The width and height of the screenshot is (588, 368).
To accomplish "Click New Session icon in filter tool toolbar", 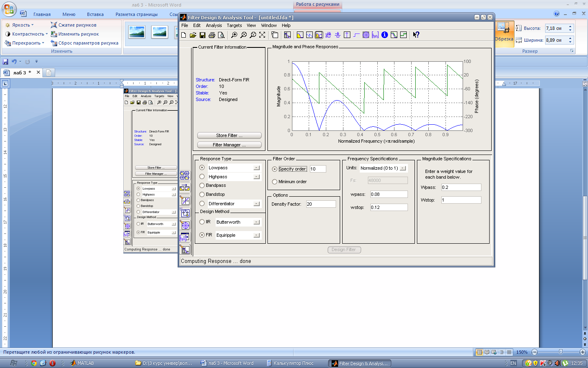I will point(184,35).
